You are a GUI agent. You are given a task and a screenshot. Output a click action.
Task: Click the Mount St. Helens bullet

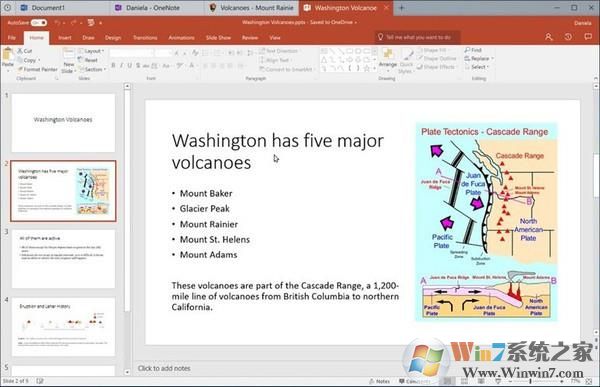(x=215, y=240)
